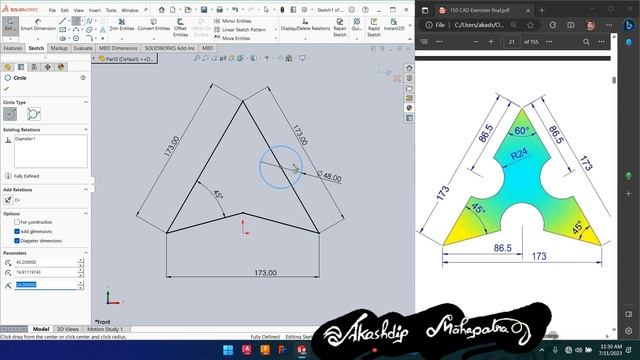This screenshot has width=640, height=360.
Task: Click the PDF search magnifier icon
Action: pos(586,42)
